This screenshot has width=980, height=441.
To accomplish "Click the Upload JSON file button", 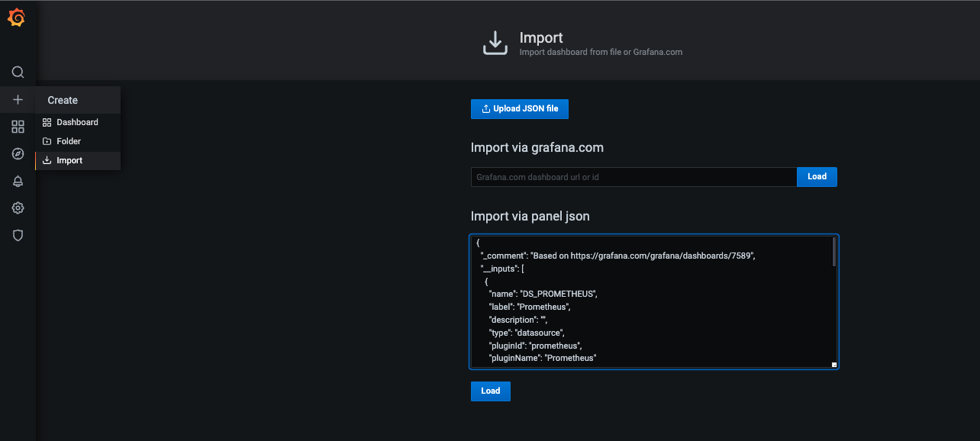I will (x=520, y=109).
